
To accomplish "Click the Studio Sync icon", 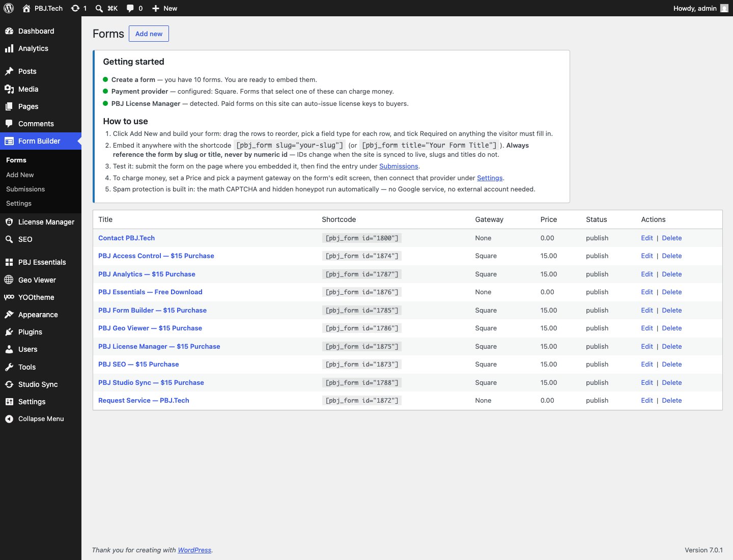I will click(9, 384).
